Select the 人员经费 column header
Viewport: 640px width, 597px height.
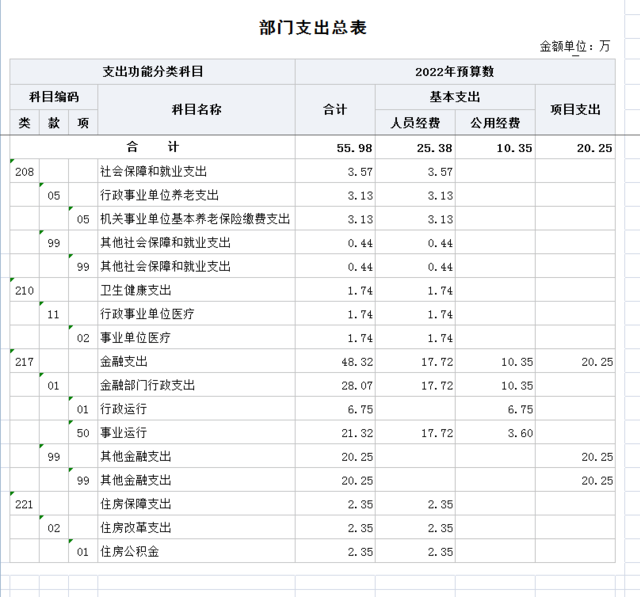click(415, 122)
